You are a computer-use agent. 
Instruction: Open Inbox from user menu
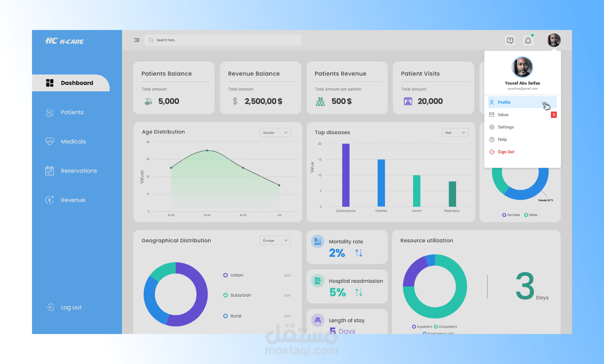tap(522, 115)
